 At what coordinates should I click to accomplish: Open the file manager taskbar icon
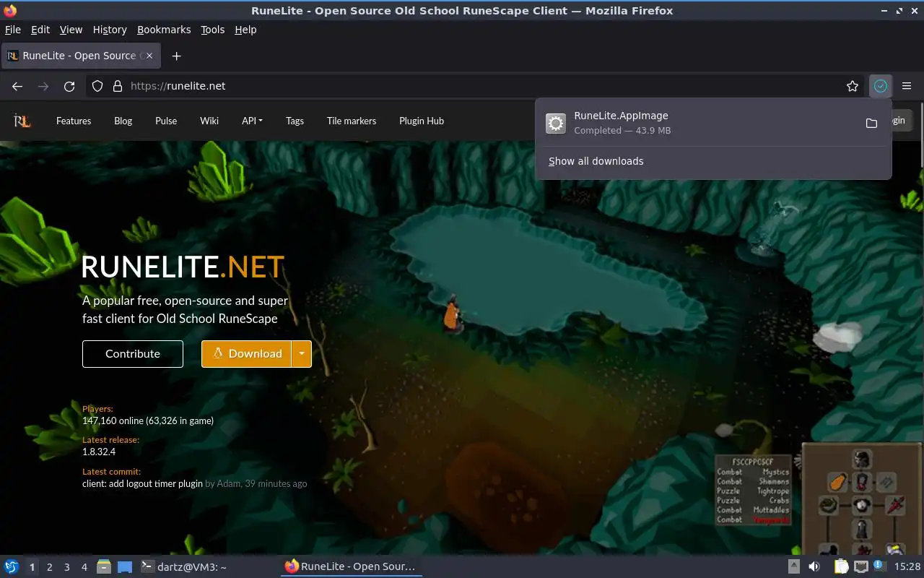pos(104,566)
